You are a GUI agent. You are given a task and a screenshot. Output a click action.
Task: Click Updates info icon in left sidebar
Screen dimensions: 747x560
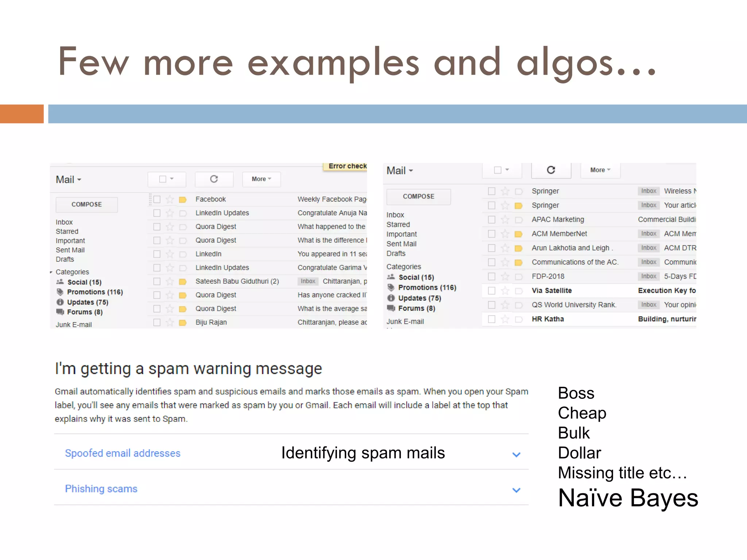tap(60, 302)
